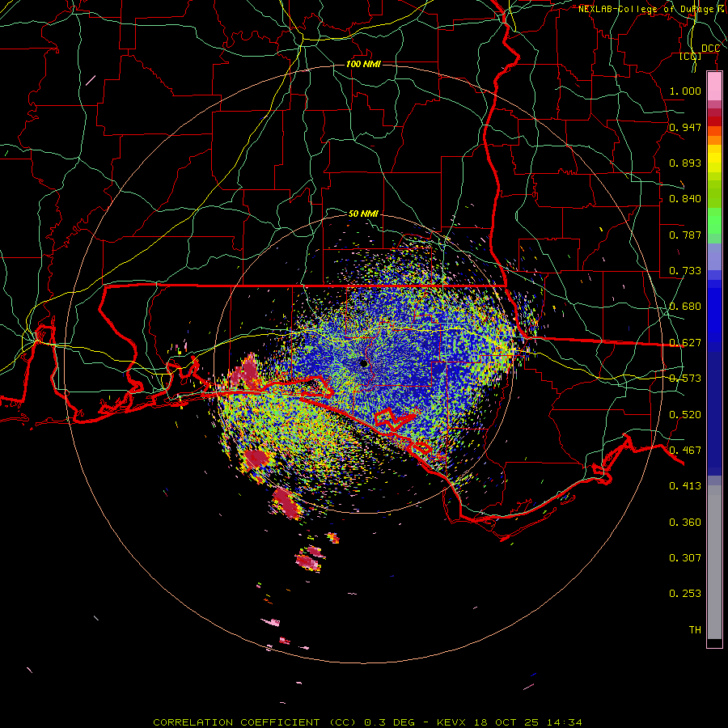
Task: Click the 0.360 legend value
Action: [x=685, y=523]
